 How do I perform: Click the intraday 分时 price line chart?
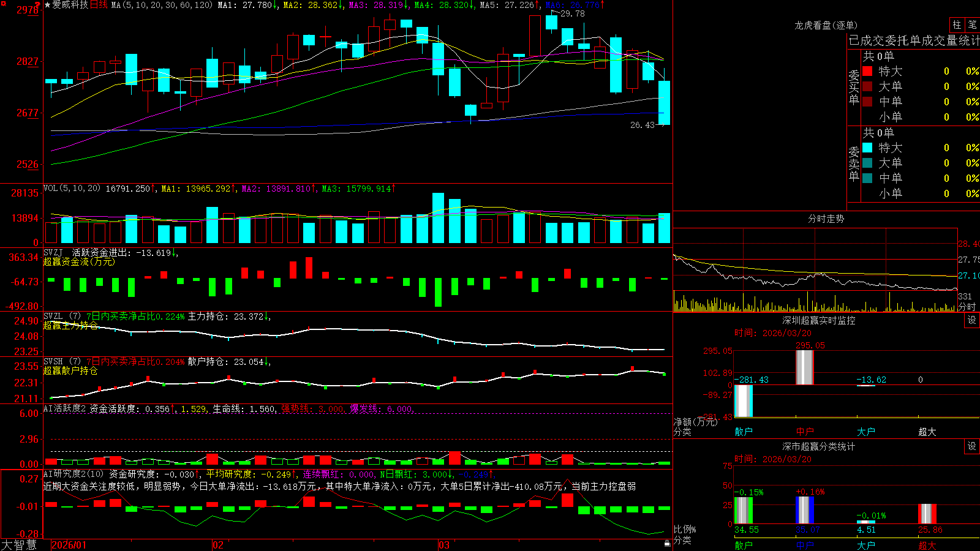(815, 259)
